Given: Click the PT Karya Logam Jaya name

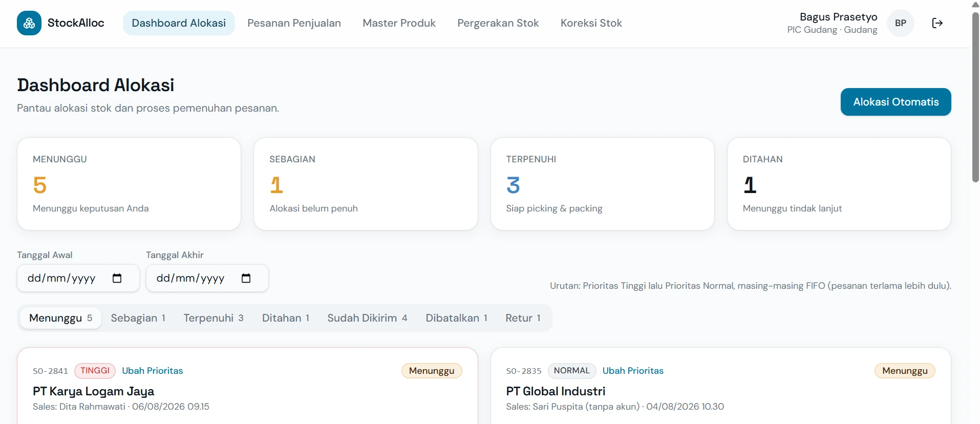Looking at the screenshot, I should (93, 391).
